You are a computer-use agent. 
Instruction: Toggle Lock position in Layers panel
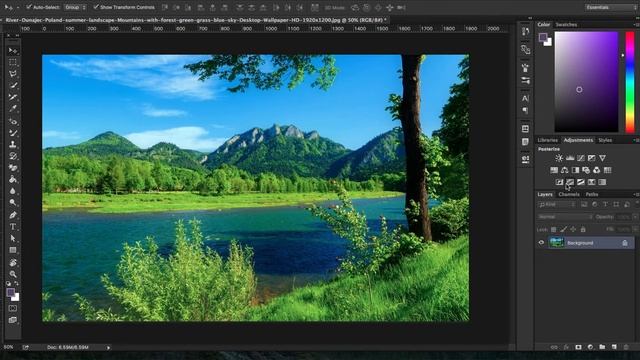coord(573,229)
